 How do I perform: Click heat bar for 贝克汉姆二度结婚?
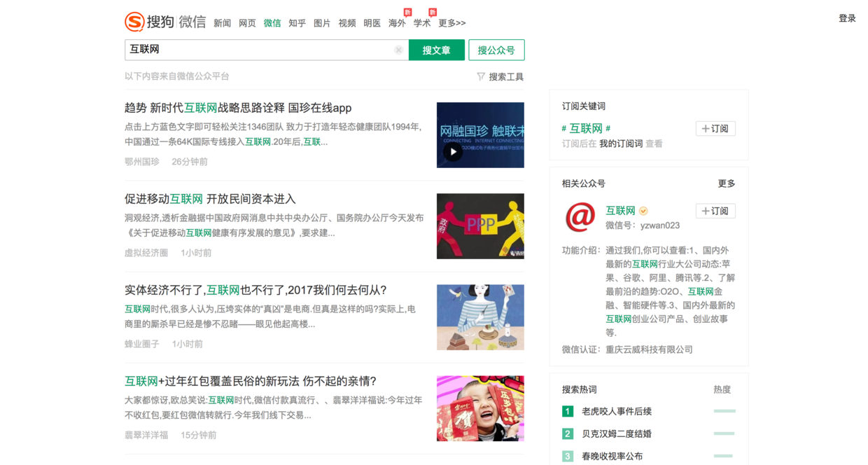(x=724, y=433)
